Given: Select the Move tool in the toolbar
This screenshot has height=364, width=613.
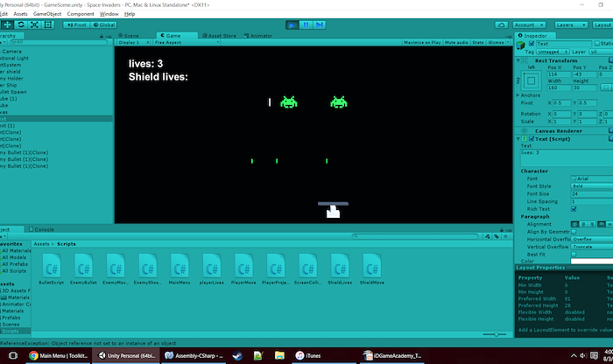Looking at the screenshot, I should pyautogui.click(x=7, y=24).
